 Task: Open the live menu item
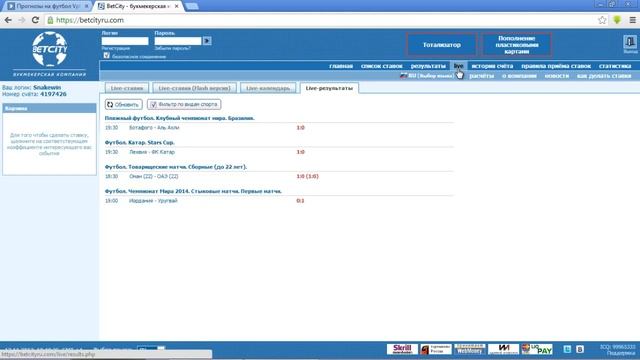click(458, 66)
